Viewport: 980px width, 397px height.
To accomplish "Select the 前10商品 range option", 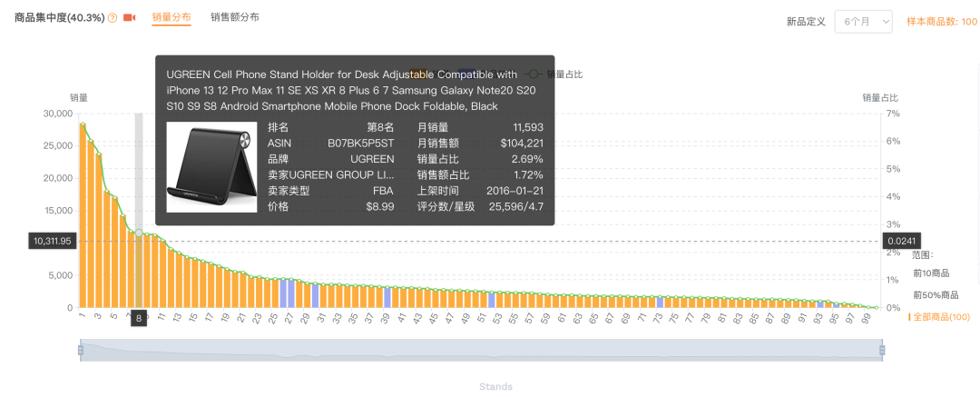I will pos(931,273).
